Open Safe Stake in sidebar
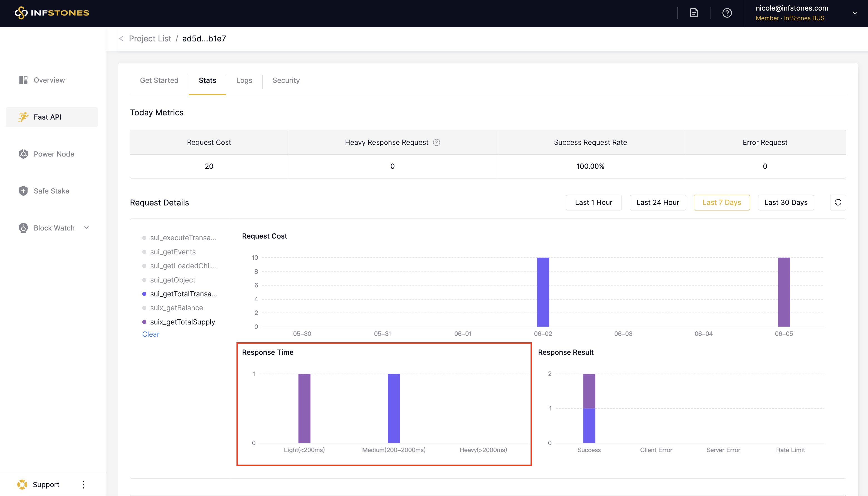Screen dimensions: 868x496 (x=51, y=191)
